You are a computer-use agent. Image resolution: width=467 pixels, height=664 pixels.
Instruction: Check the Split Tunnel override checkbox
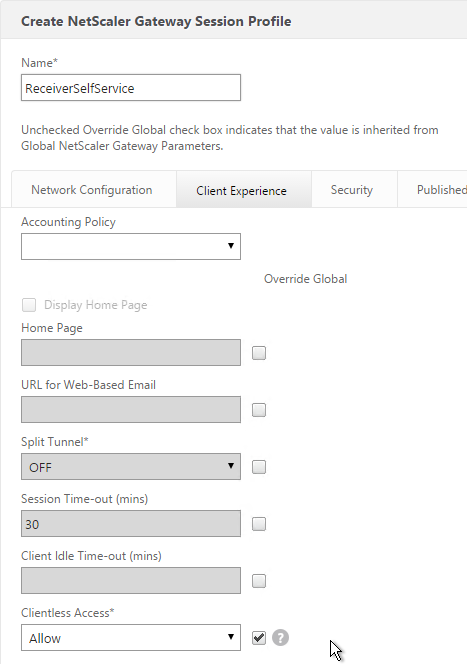[259, 467]
